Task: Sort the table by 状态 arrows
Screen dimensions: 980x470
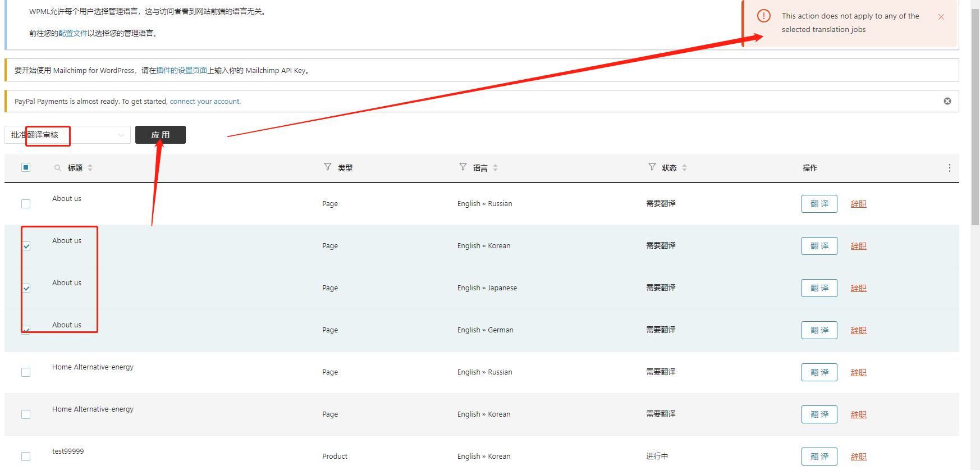Action: click(x=684, y=168)
